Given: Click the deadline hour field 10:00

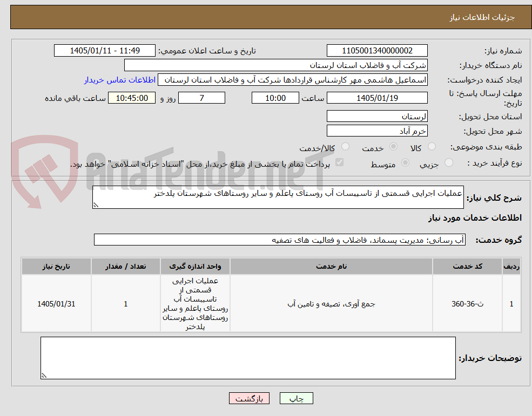Looking at the screenshot, I should click(x=275, y=98).
